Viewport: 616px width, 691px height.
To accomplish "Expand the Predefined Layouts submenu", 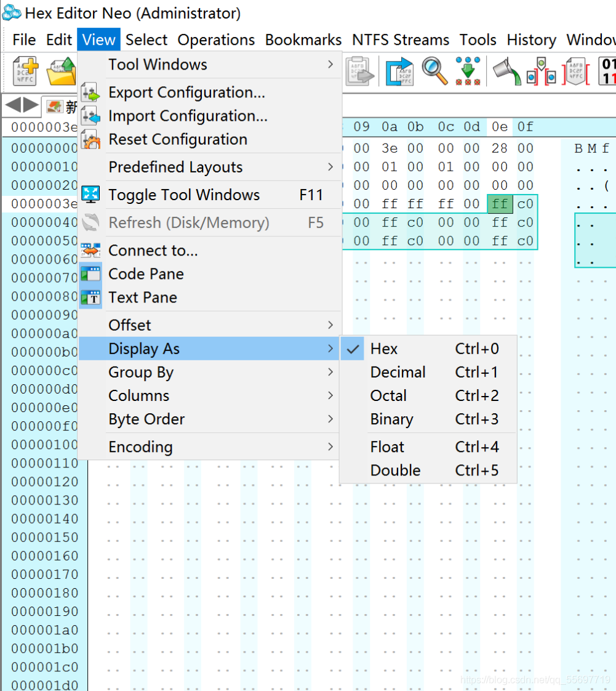I will tap(210, 167).
